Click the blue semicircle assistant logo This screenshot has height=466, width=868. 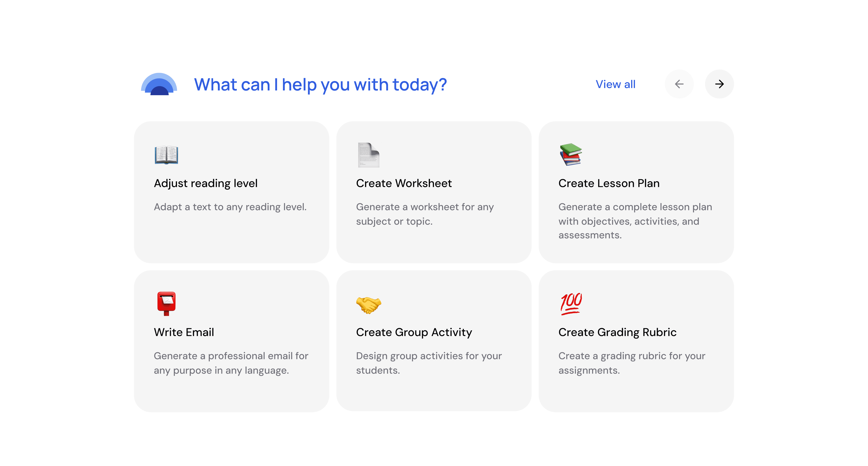click(x=159, y=84)
